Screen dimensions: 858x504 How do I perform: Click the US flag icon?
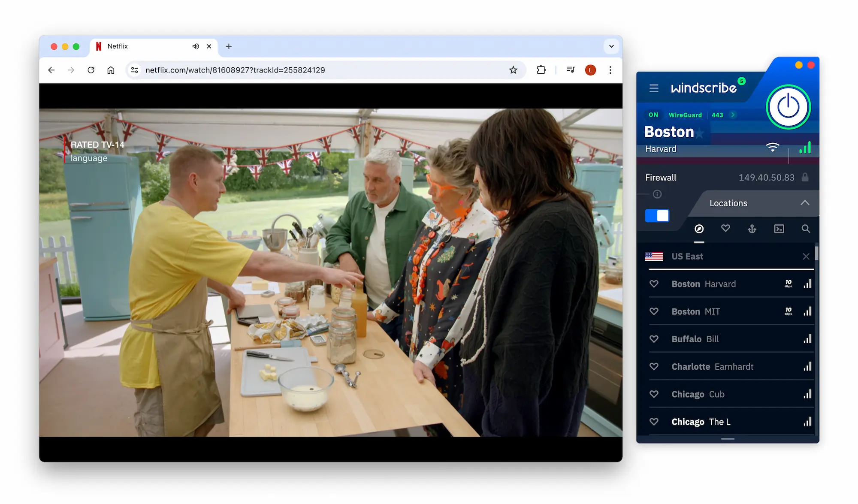point(654,257)
